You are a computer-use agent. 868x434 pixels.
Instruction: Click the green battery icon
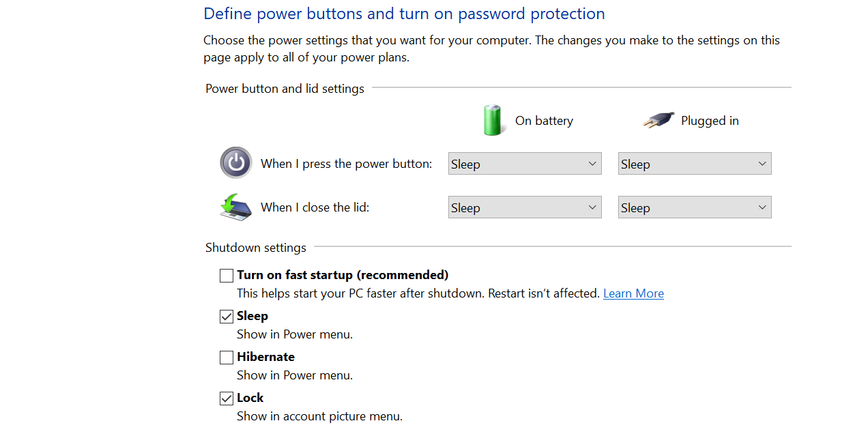click(492, 120)
